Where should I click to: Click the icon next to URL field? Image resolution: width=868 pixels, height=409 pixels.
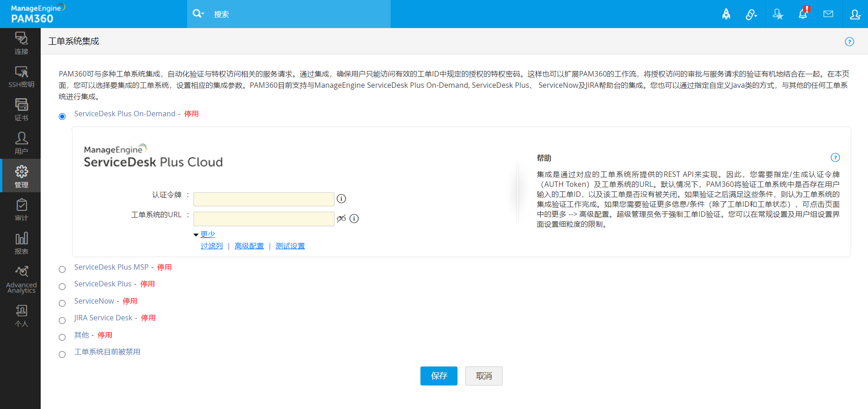(341, 219)
